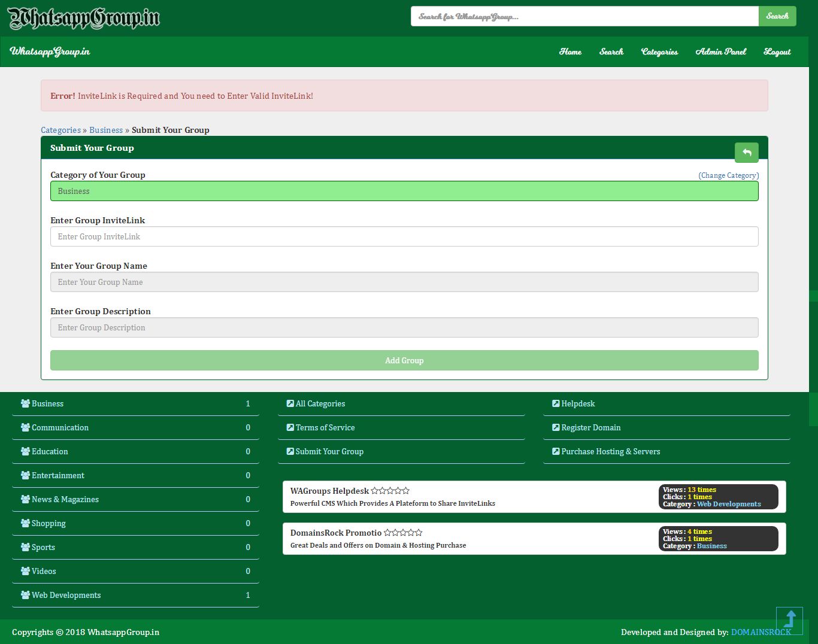Click the Enter Group Description field

point(404,327)
